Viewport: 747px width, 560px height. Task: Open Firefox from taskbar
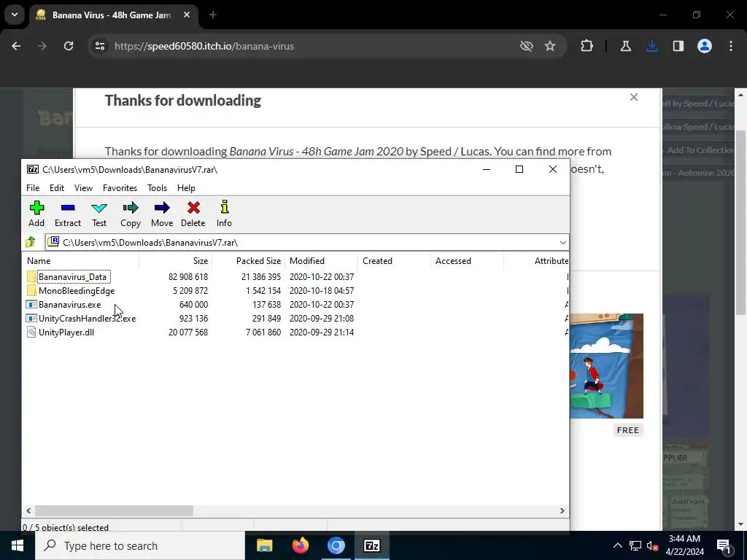pyautogui.click(x=300, y=545)
